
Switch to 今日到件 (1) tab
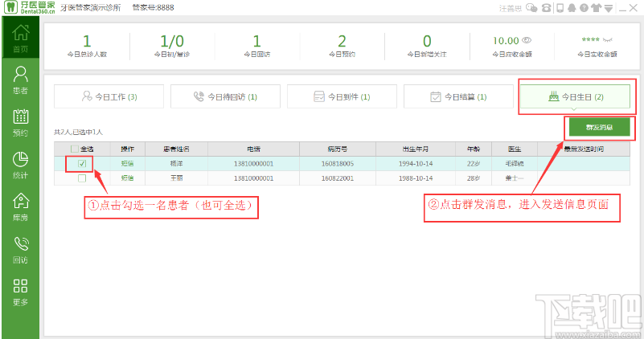click(343, 97)
